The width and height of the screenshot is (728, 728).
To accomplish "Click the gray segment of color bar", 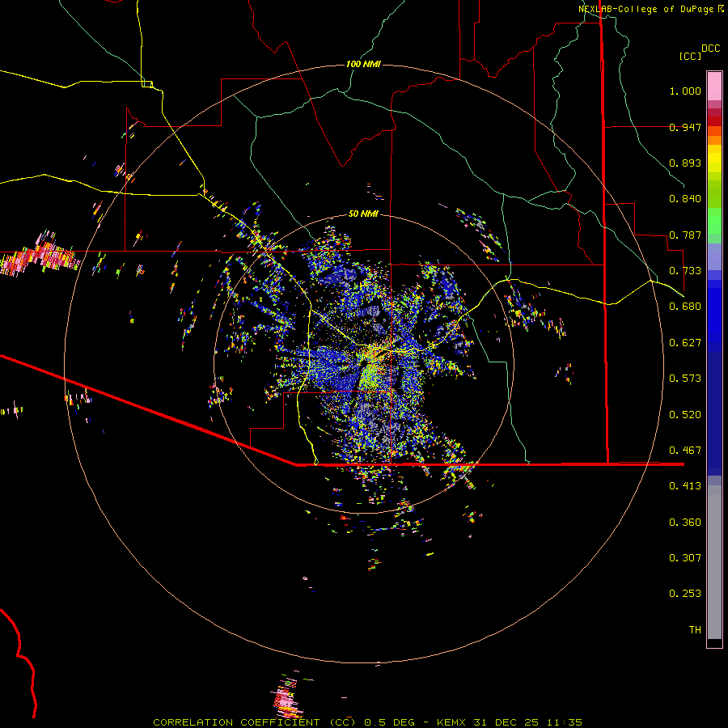I will click(714, 562).
